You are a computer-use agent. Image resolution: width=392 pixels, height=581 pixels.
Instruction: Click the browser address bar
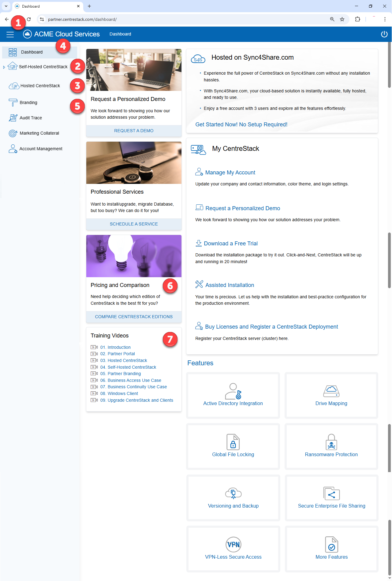point(184,19)
